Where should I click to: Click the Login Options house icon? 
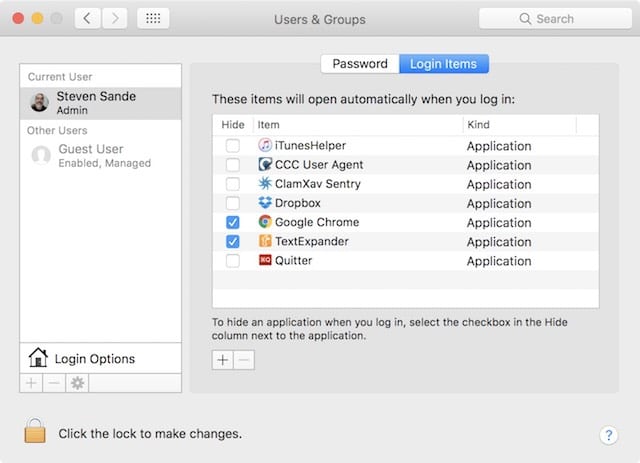point(38,358)
